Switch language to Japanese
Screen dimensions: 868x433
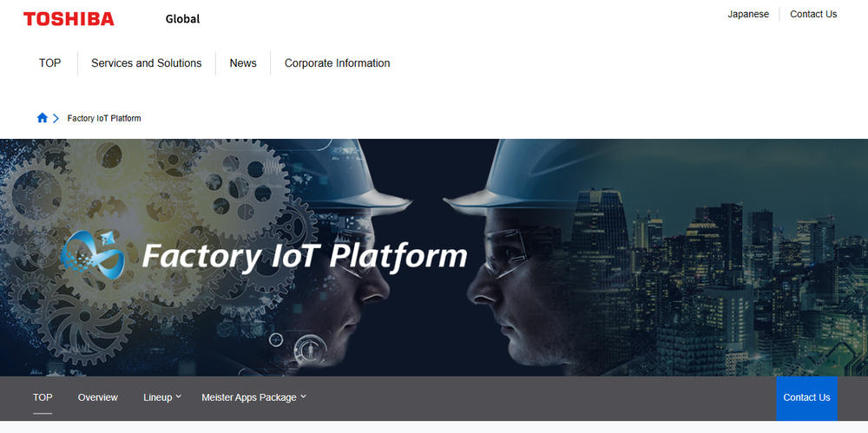pos(748,15)
